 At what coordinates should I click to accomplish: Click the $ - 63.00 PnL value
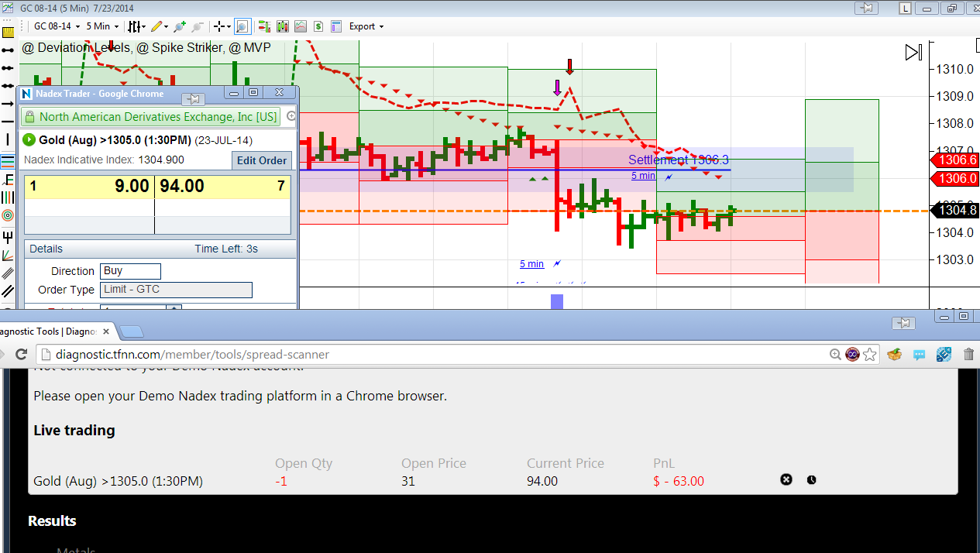coord(679,481)
